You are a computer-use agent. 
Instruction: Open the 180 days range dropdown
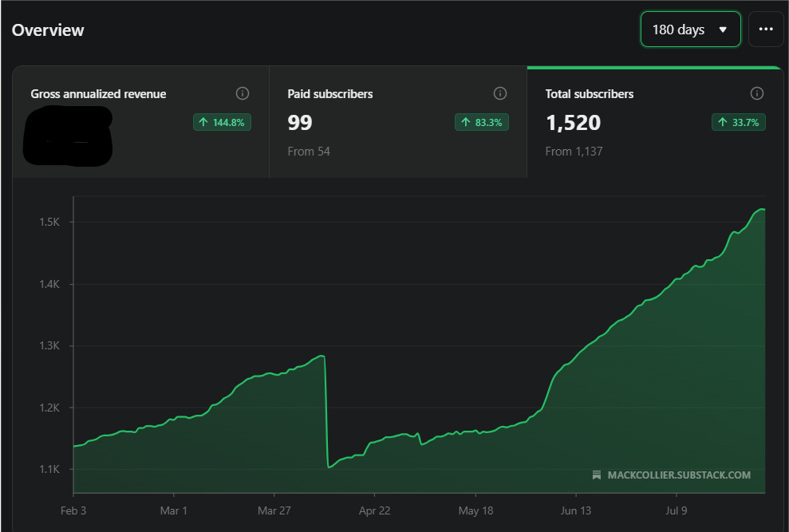tap(690, 30)
